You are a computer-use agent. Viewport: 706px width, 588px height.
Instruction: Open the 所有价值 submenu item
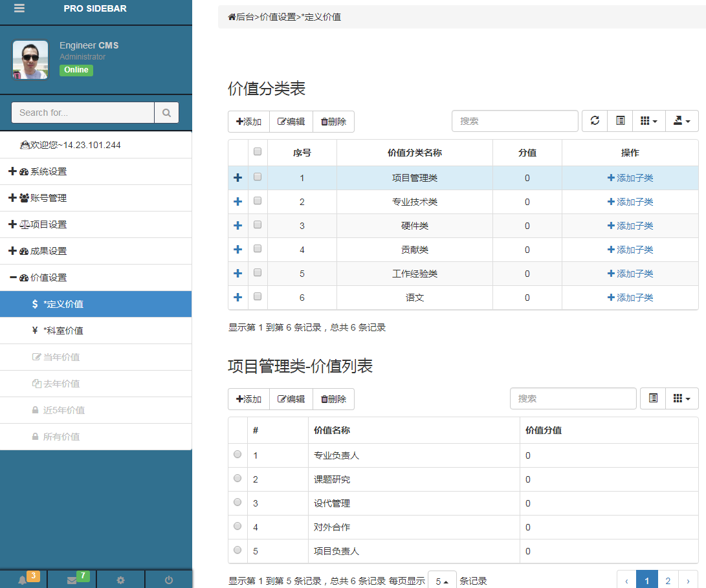click(96, 437)
